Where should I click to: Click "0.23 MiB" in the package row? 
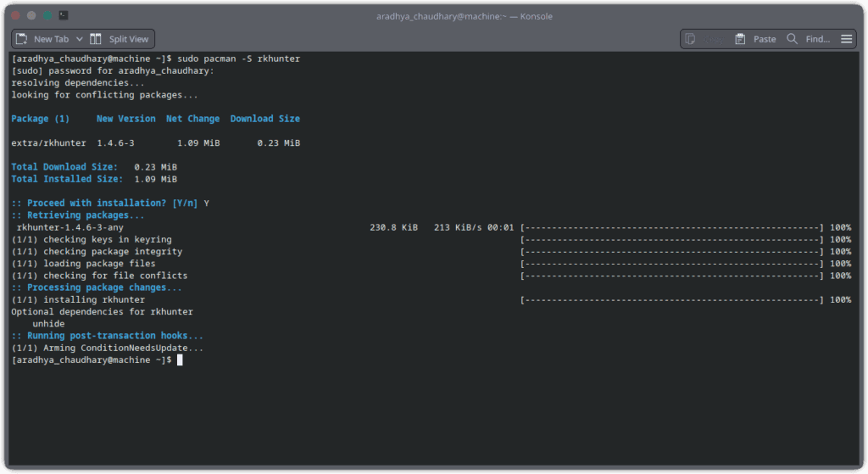(278, 143)
